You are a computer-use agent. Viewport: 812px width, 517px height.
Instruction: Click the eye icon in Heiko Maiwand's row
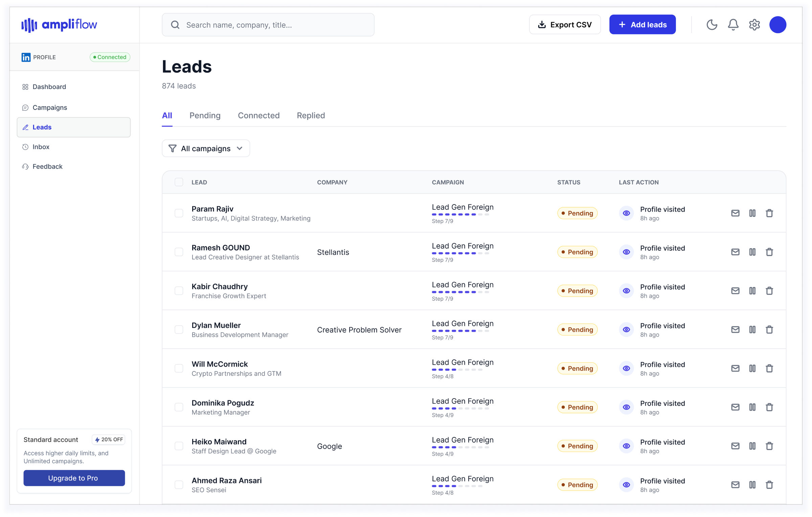(x=627, y=446)
